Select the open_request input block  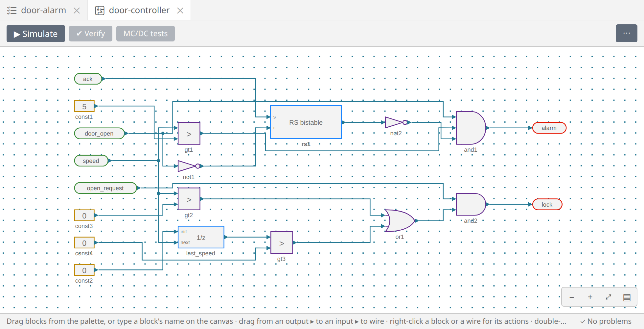(x=105, y=188)
